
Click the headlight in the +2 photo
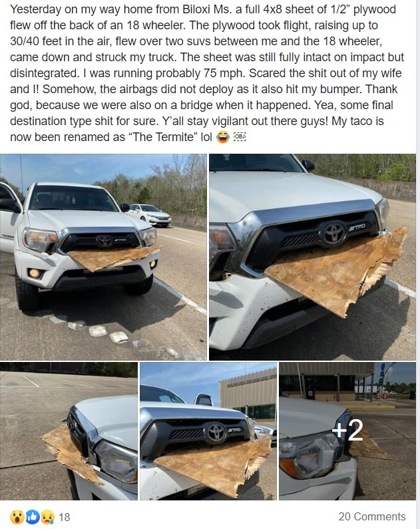[x=310, y=454]
